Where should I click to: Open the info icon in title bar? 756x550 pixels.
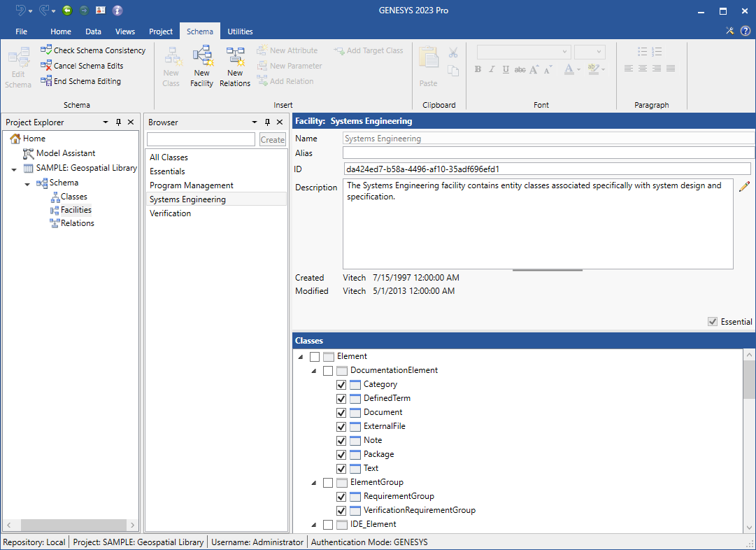coord(117,10)
